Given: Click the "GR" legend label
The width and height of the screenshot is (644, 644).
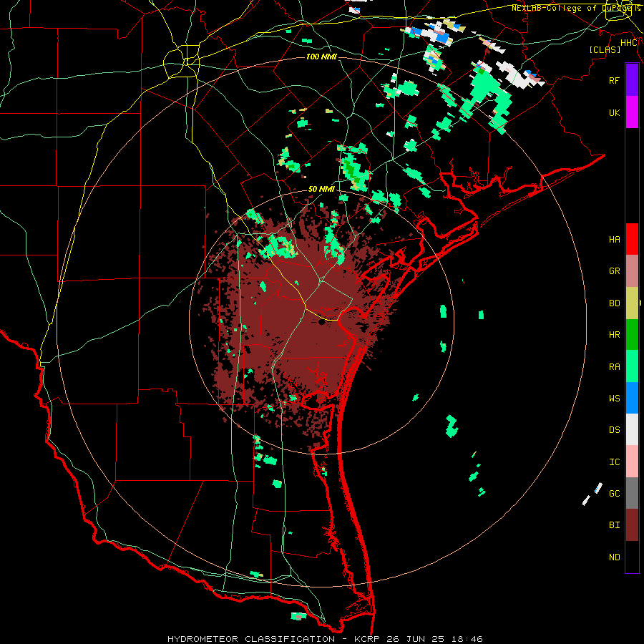Looking at the screenshot, I should (614, 271).
